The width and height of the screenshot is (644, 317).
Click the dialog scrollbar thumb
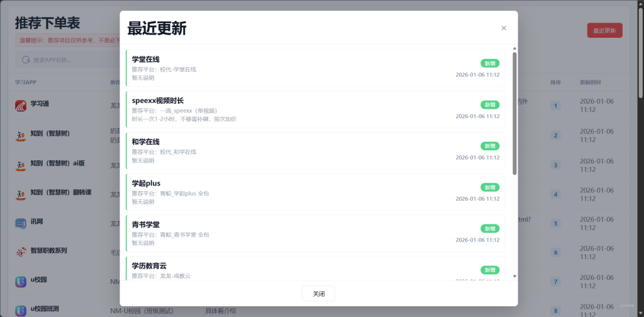[x=514, y=114]
